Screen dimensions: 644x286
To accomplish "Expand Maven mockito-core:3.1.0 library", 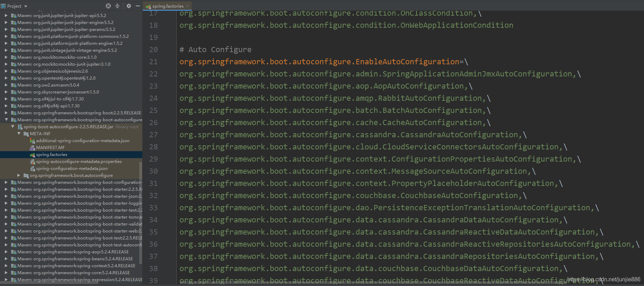I will pyautogui.click(x=6, y=57).
